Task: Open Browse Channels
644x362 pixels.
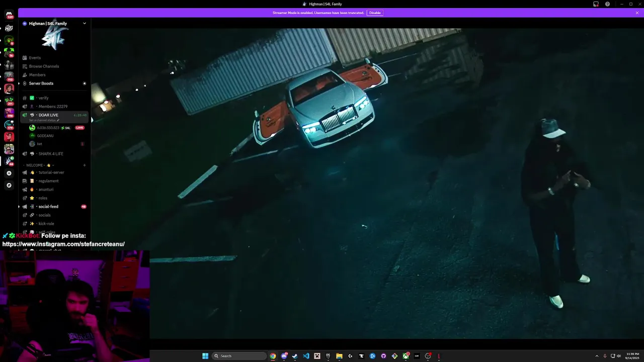Action: pyautogui.click(x=44, y=66)
